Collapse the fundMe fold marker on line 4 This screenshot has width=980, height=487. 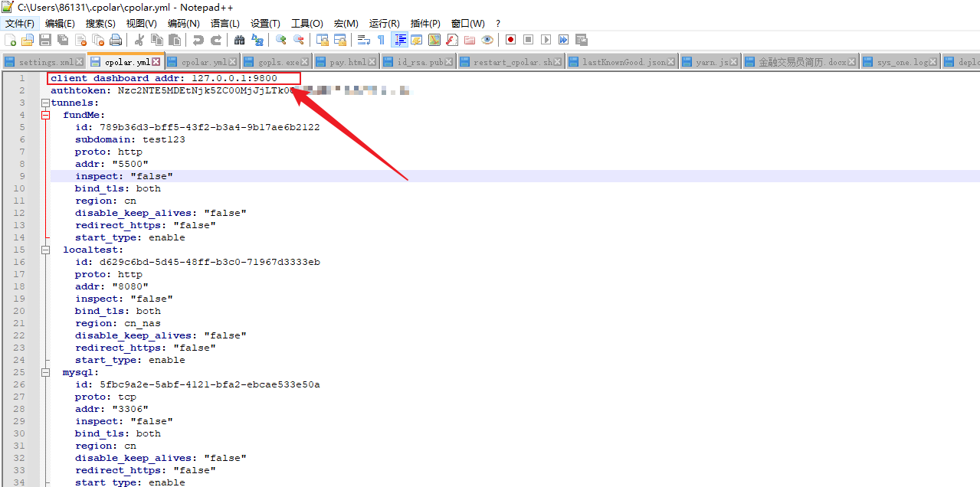pos(45,115)
